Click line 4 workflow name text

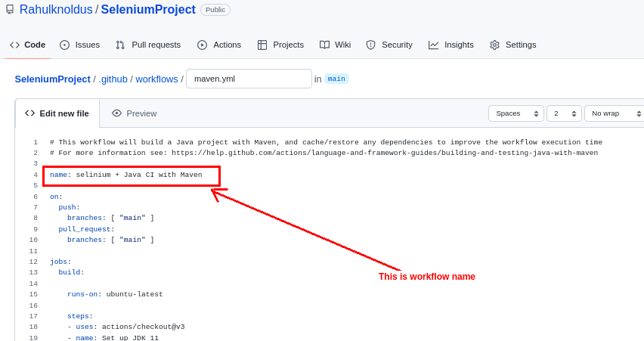[x=126, y=175]
